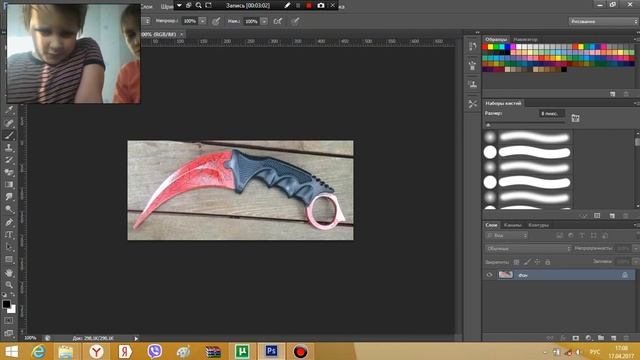Open uTorrent from the taskbar
This screenshot has width=640, height=360.
[242, 351]
